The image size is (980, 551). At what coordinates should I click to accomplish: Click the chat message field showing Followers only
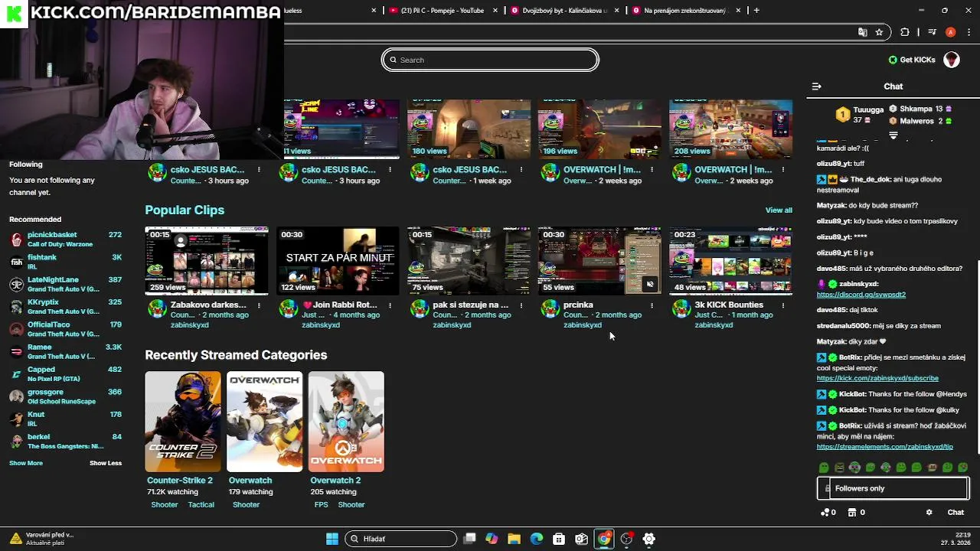click(x=893, y=488)
